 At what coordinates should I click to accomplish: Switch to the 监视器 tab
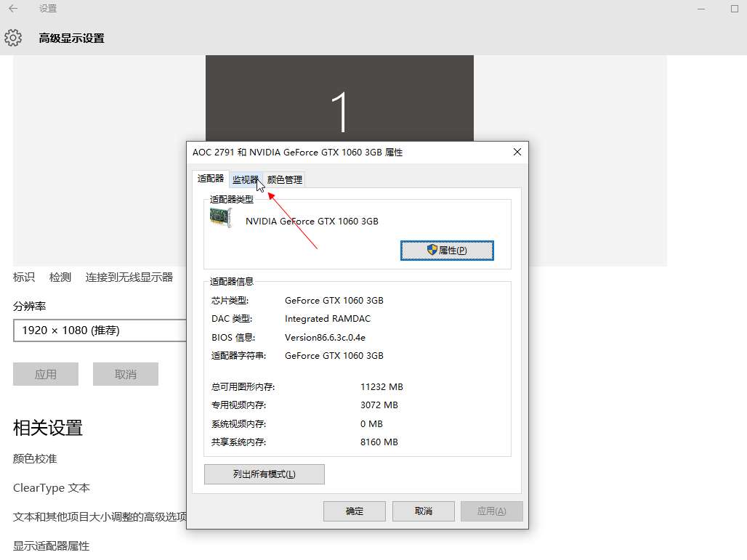pos(245,179)
